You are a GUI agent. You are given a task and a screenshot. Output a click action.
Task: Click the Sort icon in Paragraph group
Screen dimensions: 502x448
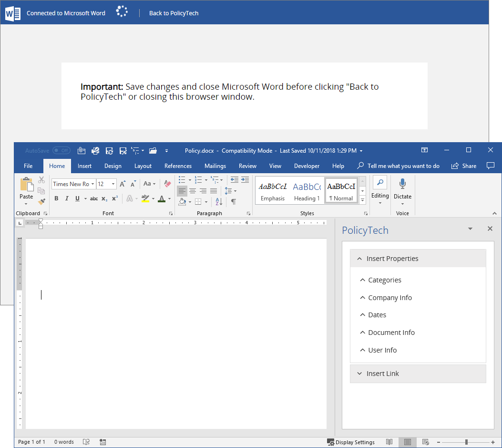tap(218, 201)
